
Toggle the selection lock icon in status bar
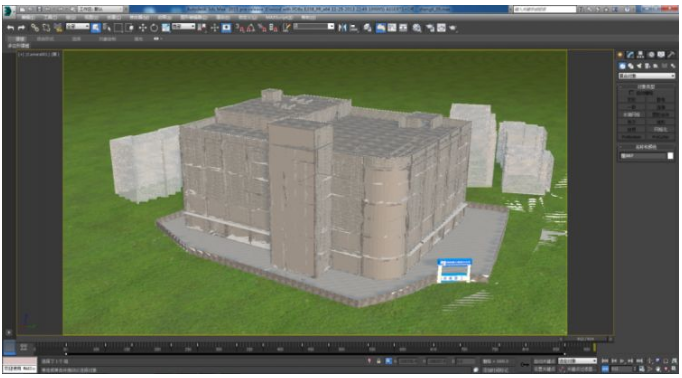coord(378,361)
